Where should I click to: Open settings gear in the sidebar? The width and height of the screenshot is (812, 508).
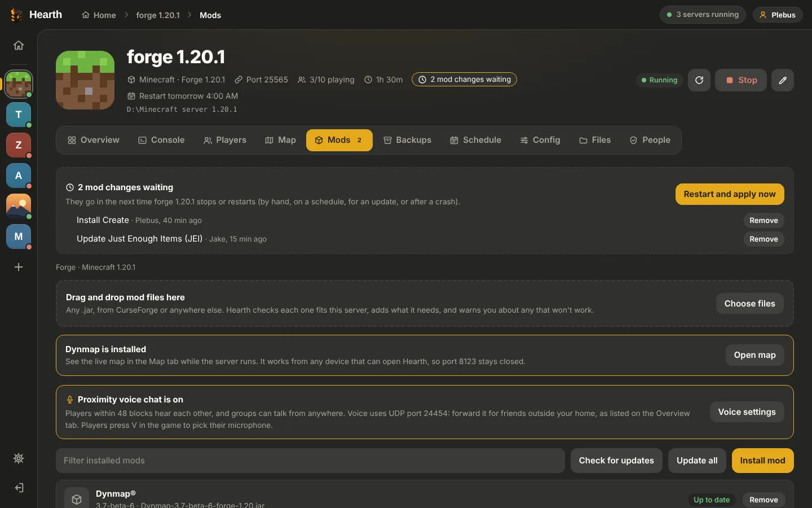tap(19, 458)
